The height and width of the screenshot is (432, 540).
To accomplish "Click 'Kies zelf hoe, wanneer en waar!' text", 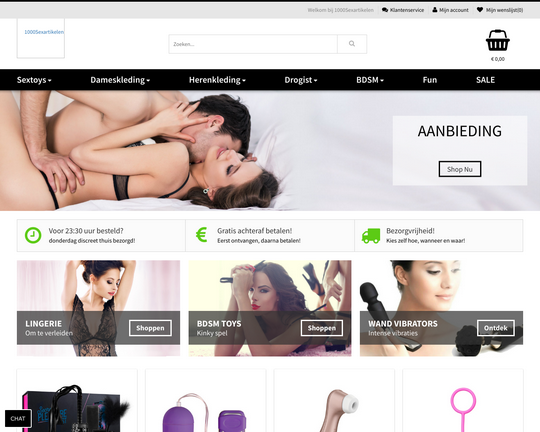I will click(425, 241).
